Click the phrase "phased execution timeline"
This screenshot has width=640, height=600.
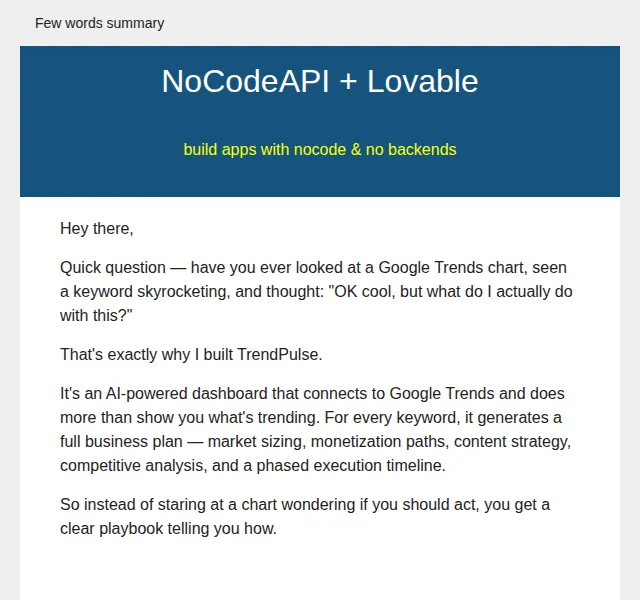point(351,466)
